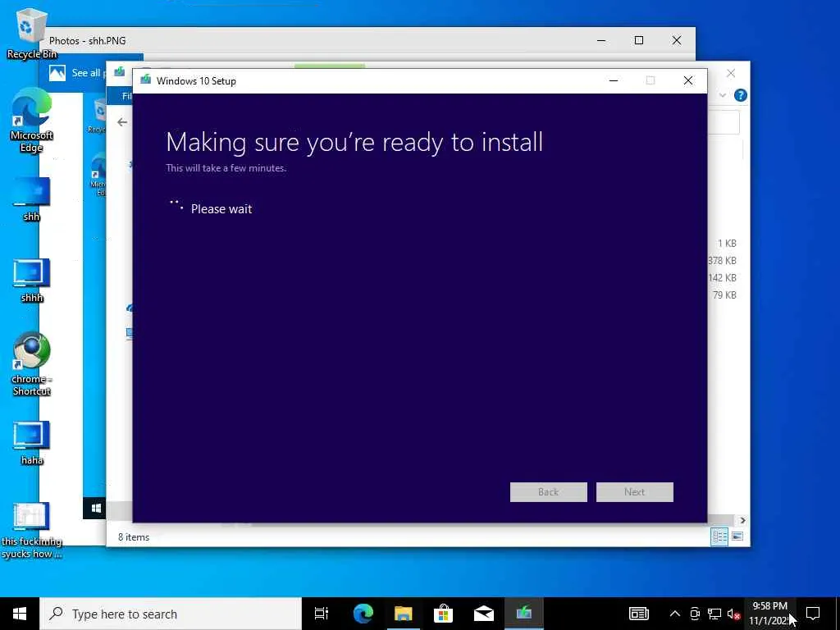Switch File Explorer to details view
840x630 pixels.
click(719, 536)
